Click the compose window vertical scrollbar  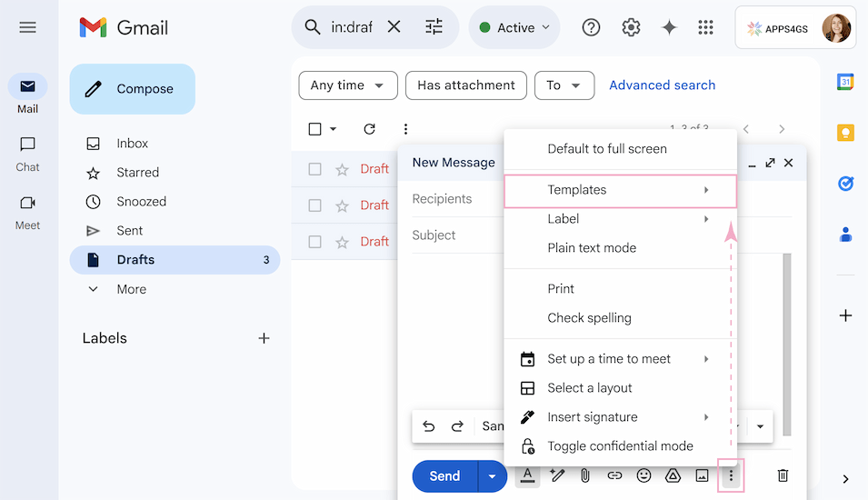tap(786, 345)
